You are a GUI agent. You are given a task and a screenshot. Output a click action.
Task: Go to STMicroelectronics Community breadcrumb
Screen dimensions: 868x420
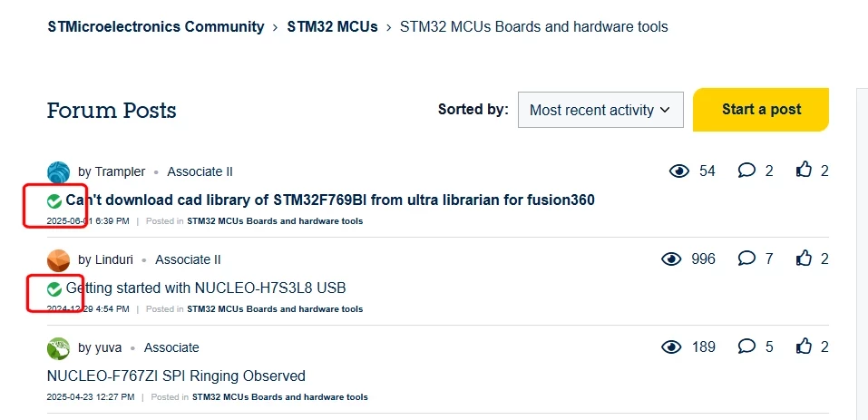click(x=156, y=26)
